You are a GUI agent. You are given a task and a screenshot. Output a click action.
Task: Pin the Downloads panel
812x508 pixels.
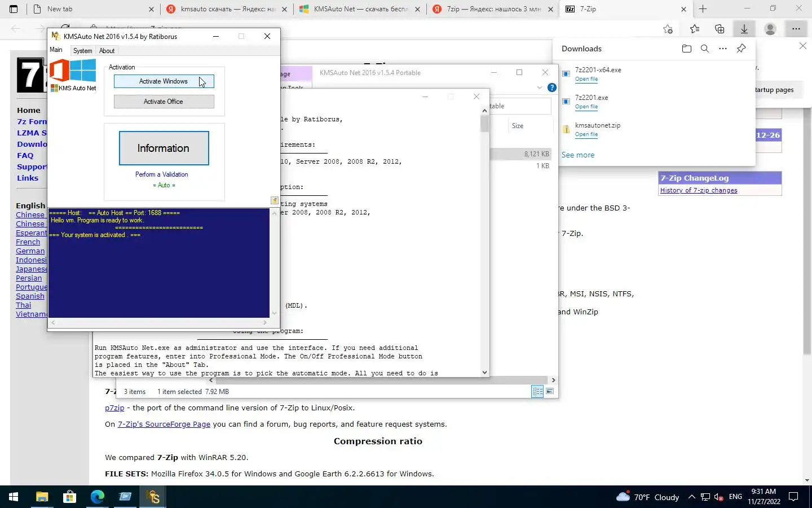(x=742, y=49)
